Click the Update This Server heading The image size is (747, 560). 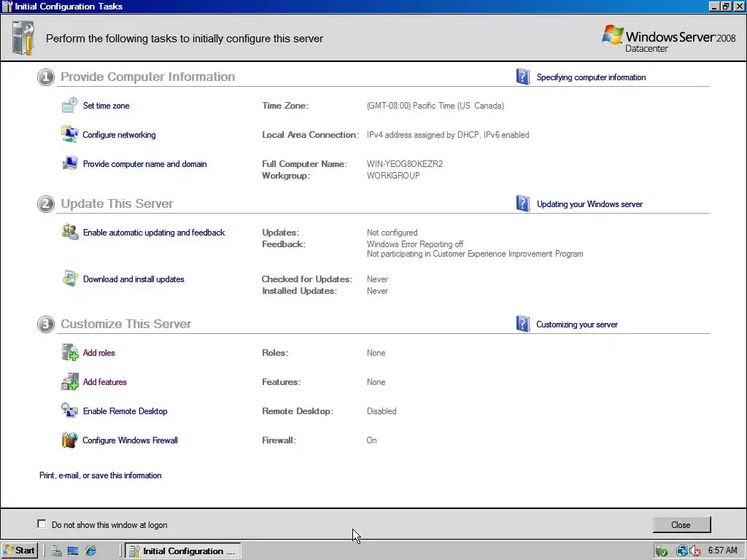[x=117, y=204]
